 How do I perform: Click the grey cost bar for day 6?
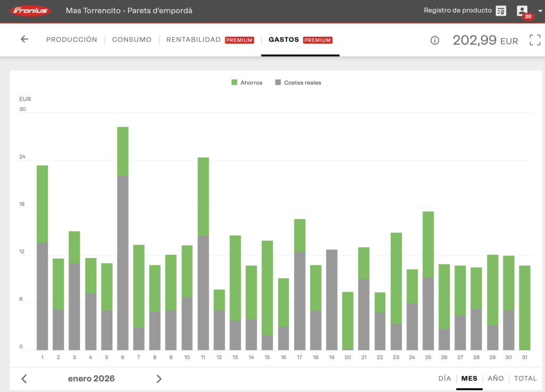pyautogui.click(x=123, y=263)
